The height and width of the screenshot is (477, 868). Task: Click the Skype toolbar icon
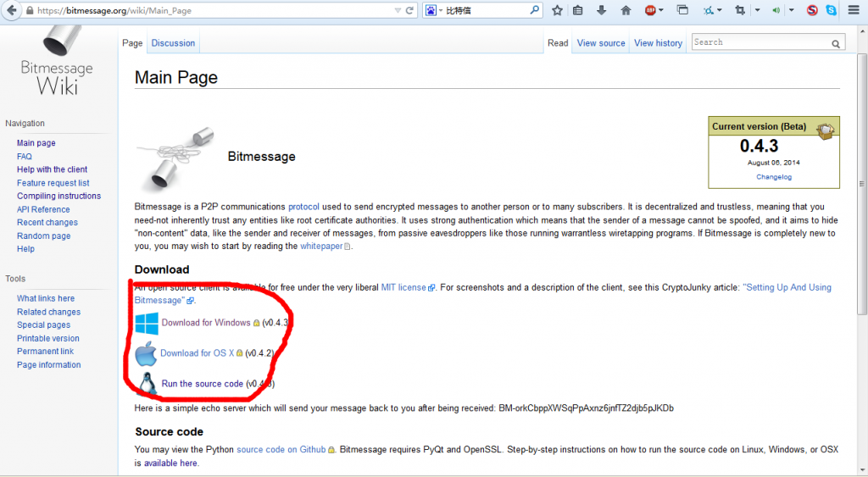pyautogui.click(x=831, y=10)
